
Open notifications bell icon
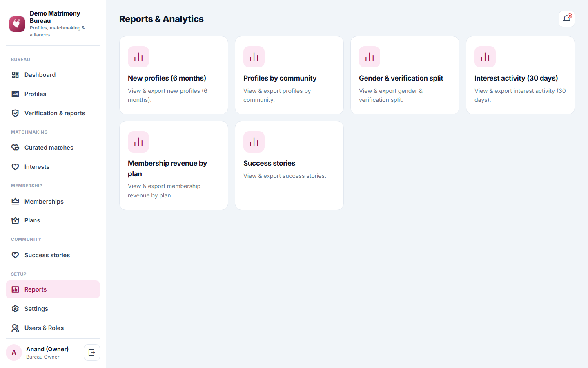coord(566,19)
